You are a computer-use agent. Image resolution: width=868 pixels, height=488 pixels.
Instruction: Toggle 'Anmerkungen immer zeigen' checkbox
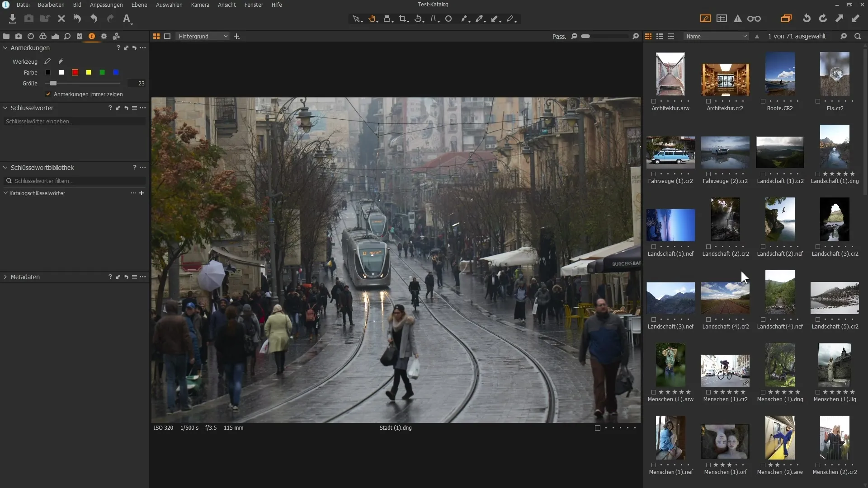(x=48, y=94)
